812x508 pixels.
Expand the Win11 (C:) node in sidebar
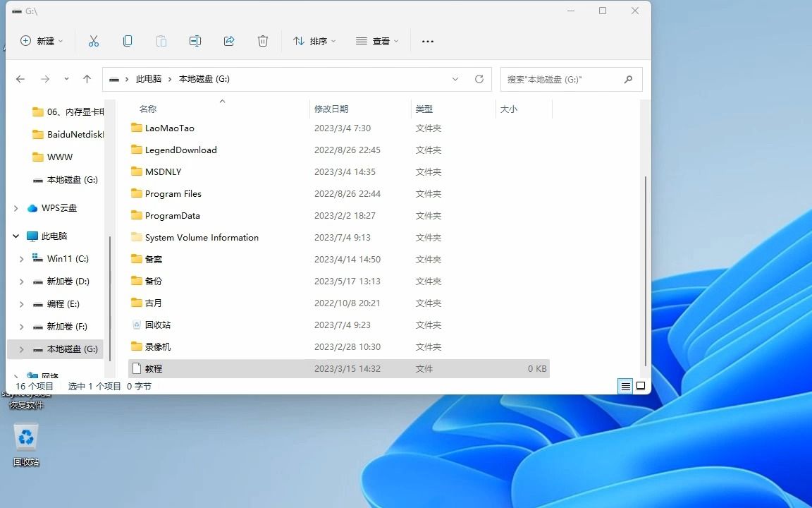tap(21, 258)
